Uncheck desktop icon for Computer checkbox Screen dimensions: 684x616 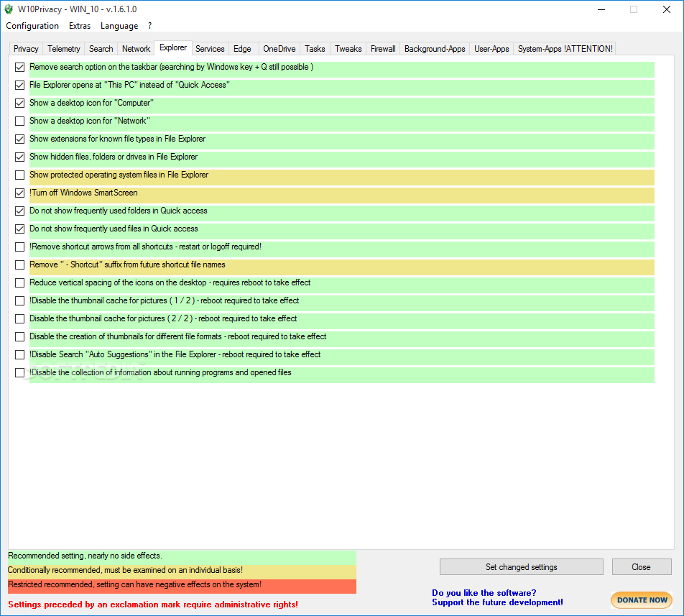[19, 103]
